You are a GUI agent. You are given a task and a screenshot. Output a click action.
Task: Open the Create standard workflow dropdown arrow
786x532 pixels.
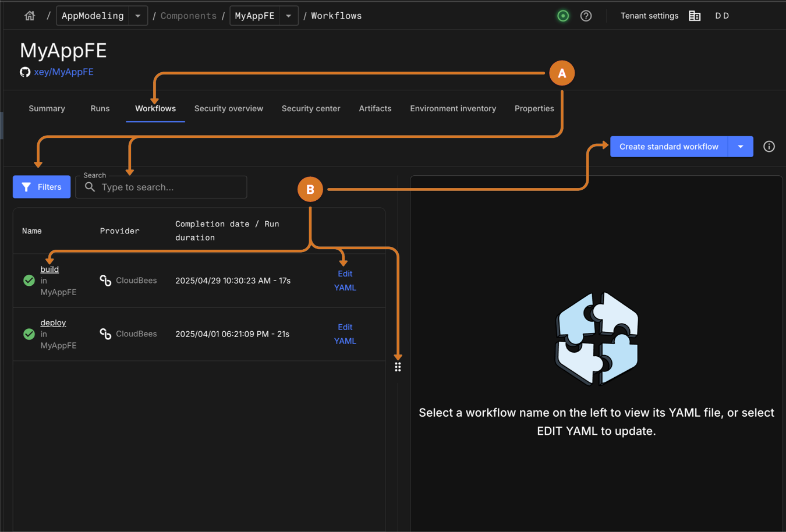(x=741, y=147)
